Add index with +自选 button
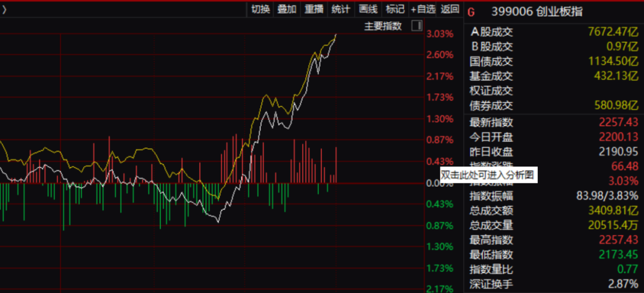644x293 pixels. click(x=423, y=9)
